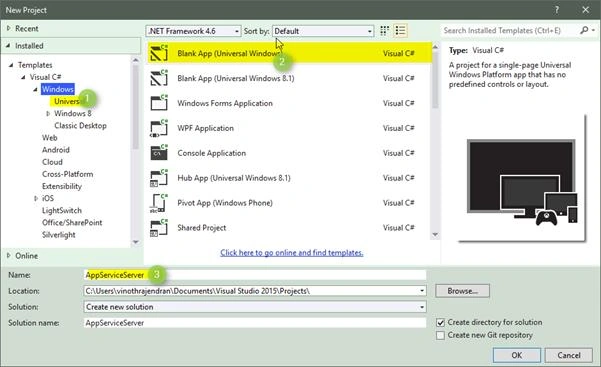Viewport: 601px width, 367px height.
Task: Click the Name field with AppServiceServer
Action: click(x=255, y=275)
